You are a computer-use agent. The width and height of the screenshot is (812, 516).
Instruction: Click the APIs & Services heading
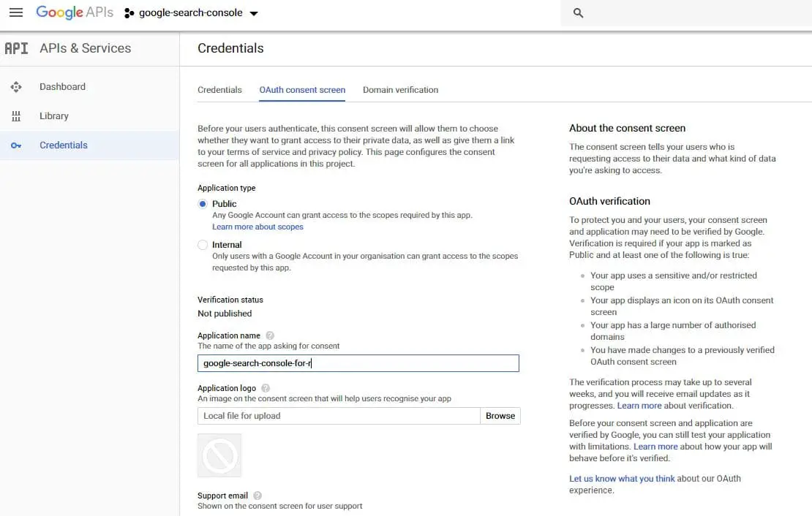[x=86, y=48]
